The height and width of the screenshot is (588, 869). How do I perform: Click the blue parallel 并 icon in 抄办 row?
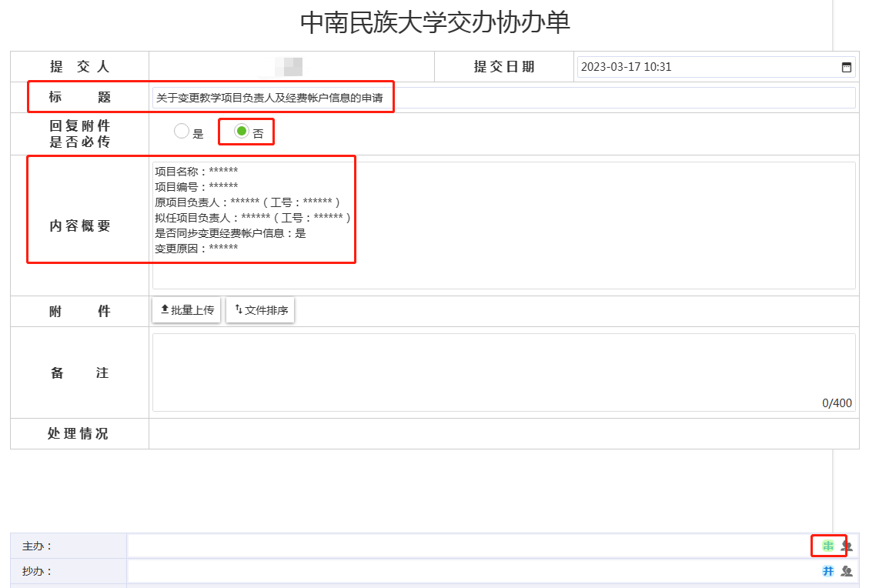click(x=828, y=571)
